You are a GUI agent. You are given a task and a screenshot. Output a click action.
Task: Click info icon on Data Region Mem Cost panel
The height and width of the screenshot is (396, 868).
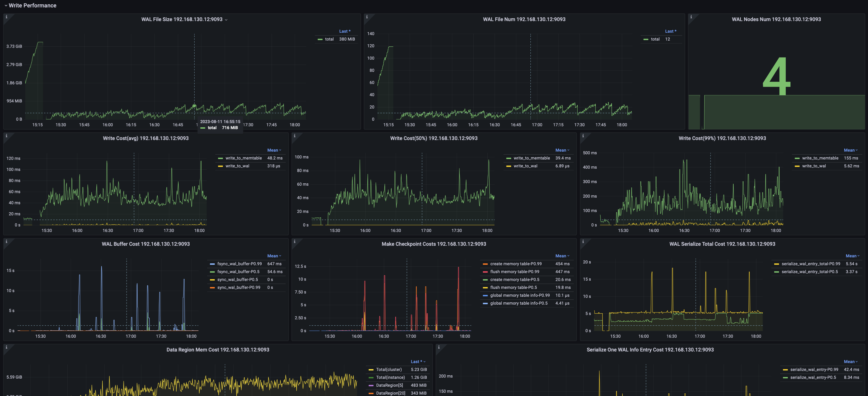[x=6, y=348]
